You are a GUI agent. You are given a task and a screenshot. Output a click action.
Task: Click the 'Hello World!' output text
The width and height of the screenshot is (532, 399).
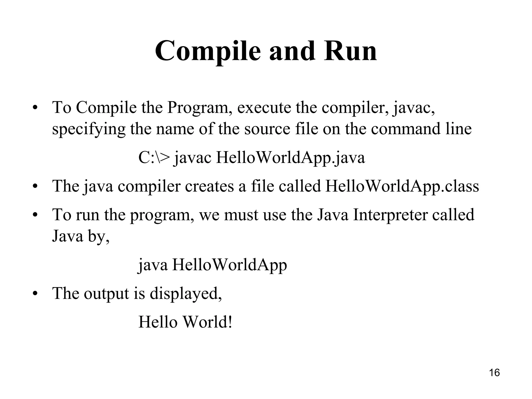[x=185, y=322]
